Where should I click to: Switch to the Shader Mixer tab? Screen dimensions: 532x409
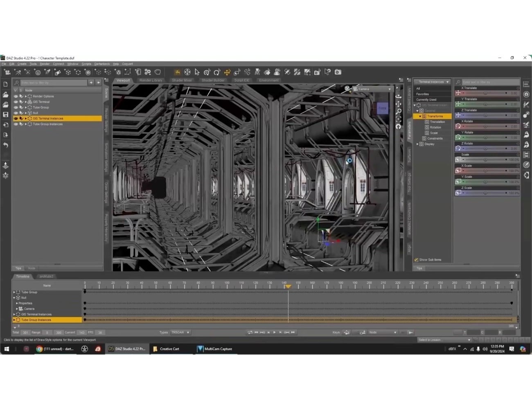pyautogui.click(x=182, y=80)
